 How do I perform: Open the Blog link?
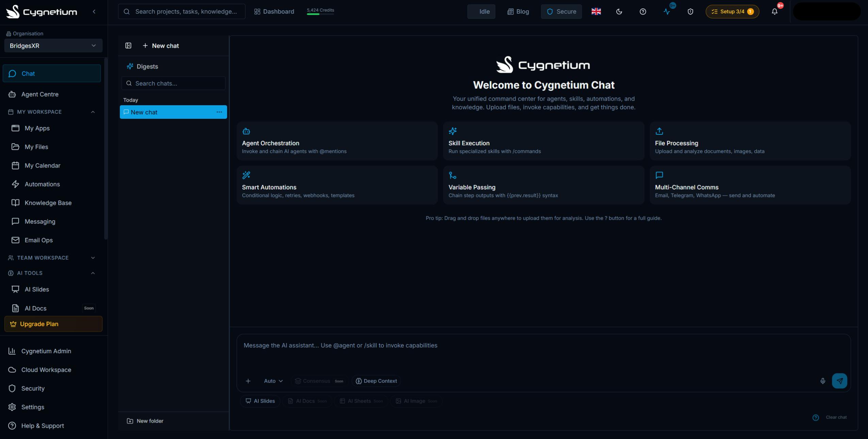click(x=518, y=12)
